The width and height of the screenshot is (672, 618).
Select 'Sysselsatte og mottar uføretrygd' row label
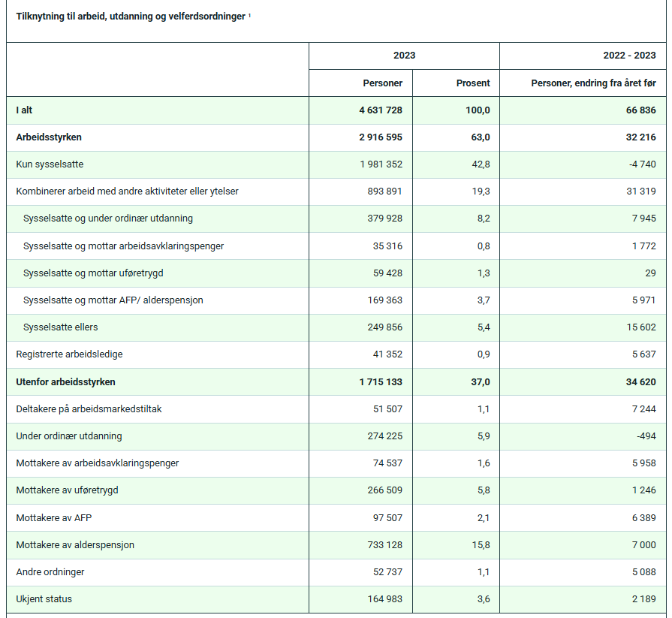93,273
